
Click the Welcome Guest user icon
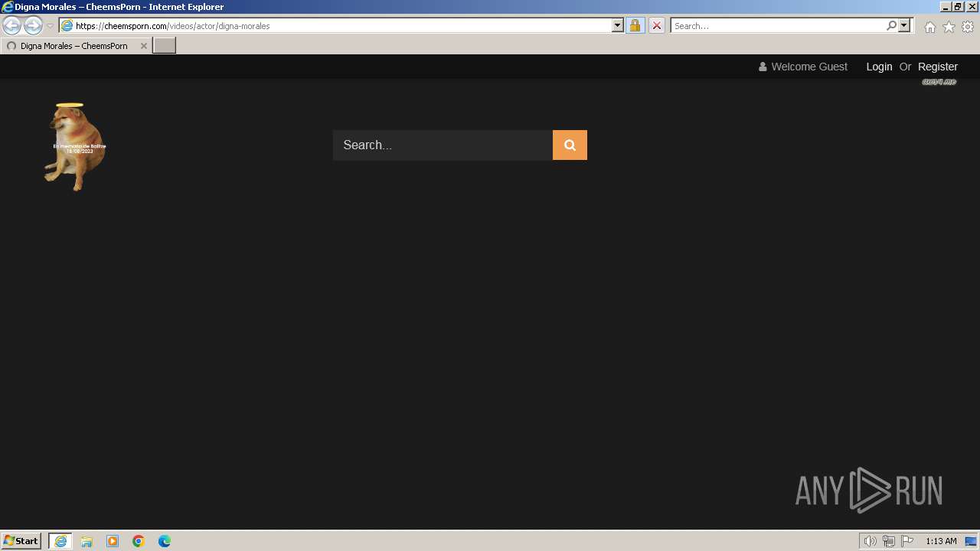tap(763, 67)
